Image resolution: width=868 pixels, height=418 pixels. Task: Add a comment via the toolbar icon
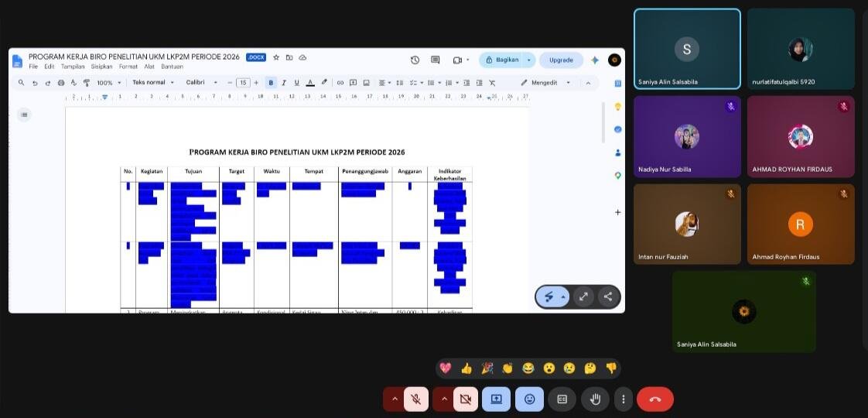(353, 83)
